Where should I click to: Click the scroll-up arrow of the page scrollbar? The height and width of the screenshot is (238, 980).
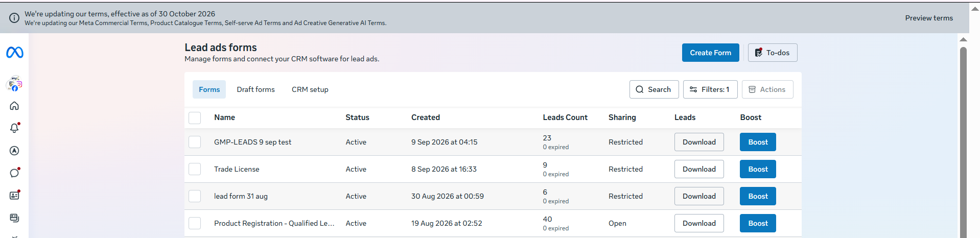click(x=963, y=39)
